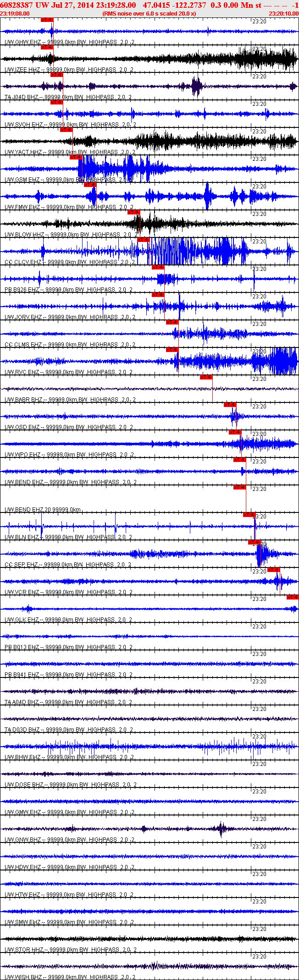299x980 pixels.
Task: Select the UW.GLK EHZ station label
Action: coord(68,620)
